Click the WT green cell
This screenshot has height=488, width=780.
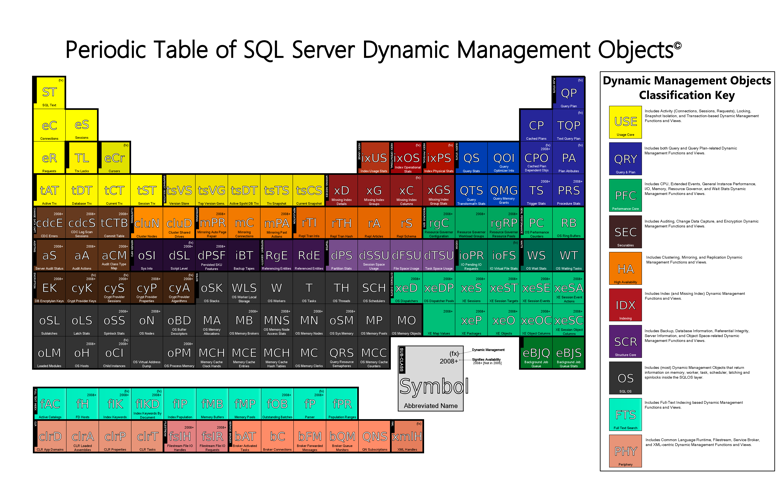569,256
